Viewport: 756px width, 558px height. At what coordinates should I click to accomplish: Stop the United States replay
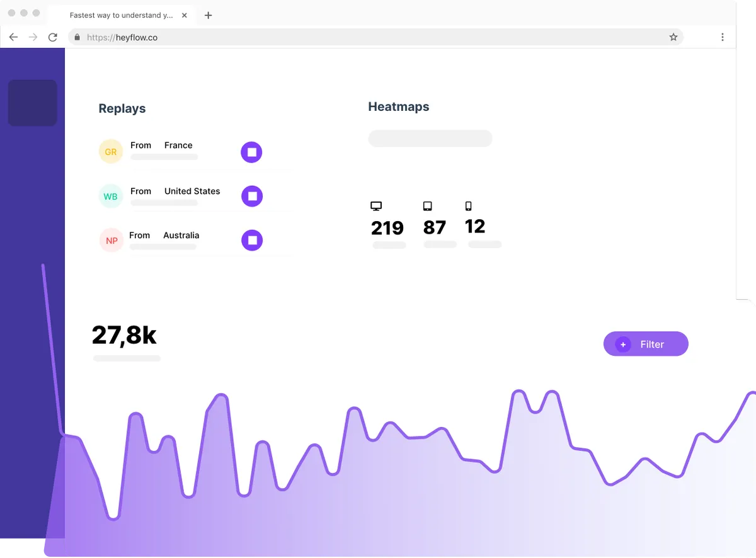coord(252,196)
